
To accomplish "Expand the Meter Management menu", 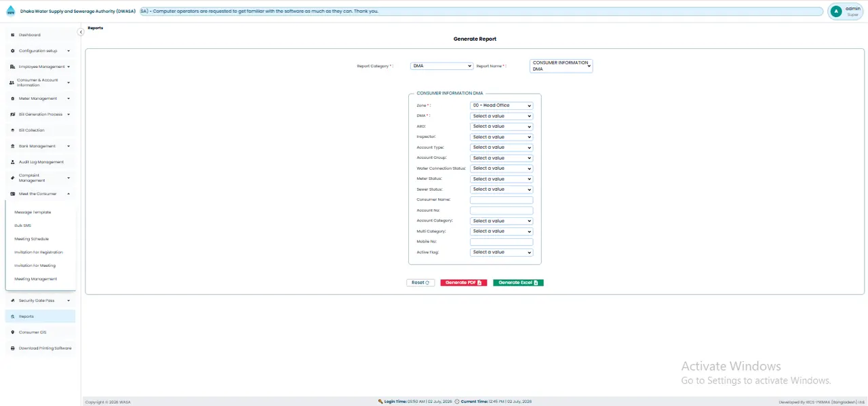I will [40, 98].
